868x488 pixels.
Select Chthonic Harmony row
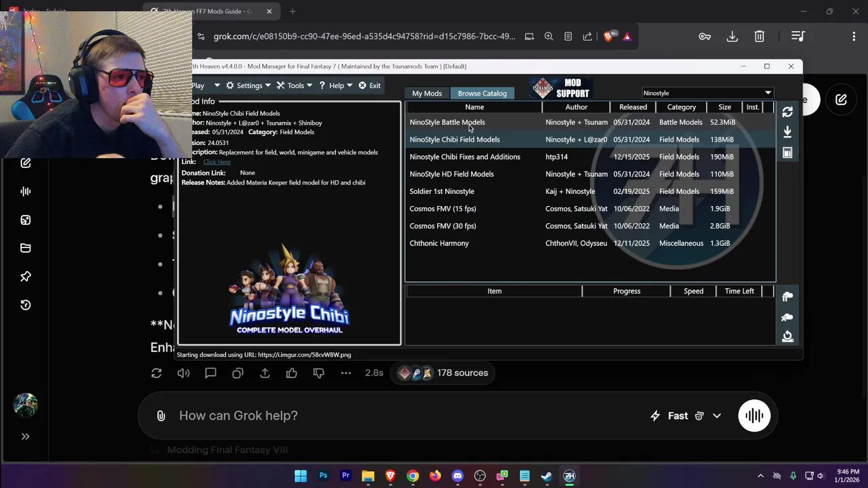pyautogui.click(x=590, y=243)
